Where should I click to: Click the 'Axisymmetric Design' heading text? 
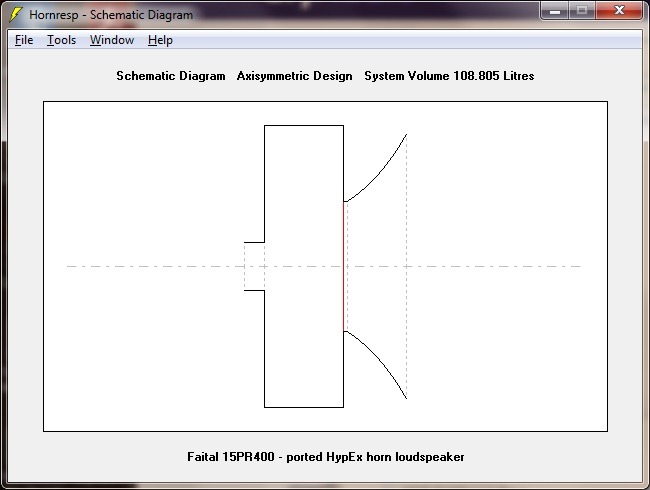pyautogui.click(x=294, y=76)
